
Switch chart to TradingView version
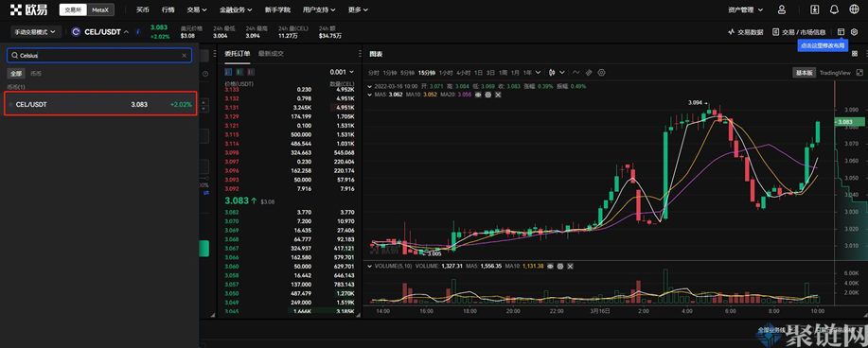pos(835,73)
